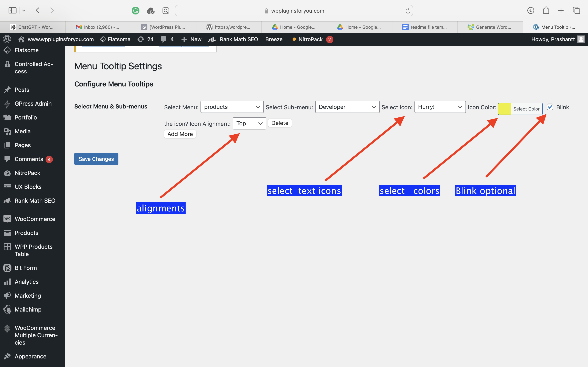Expand the Select Sub-menu dropdown showing Developer
The image size is (588, 367).
click(347, 107)
